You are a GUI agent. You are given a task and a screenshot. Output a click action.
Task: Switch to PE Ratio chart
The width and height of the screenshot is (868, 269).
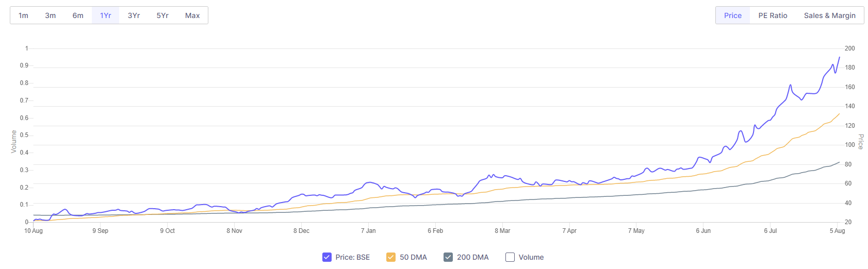click(773, 15)
